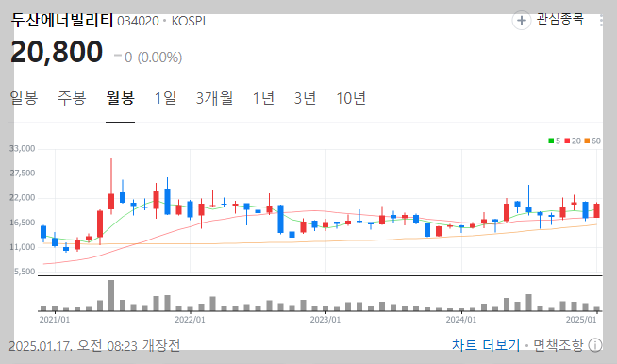Select the 월봉 monthly chart tab
The image size is (617, 364).
(x=120, y=98)
